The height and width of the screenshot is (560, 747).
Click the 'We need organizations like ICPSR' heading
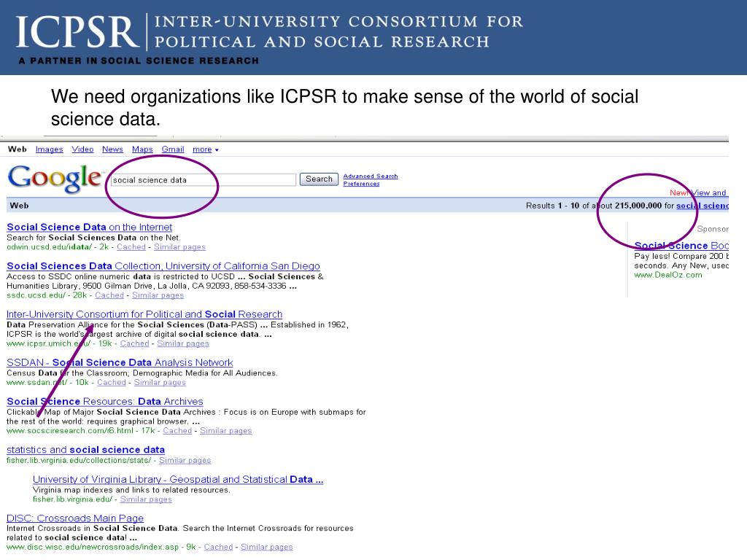tap(344, 108)
